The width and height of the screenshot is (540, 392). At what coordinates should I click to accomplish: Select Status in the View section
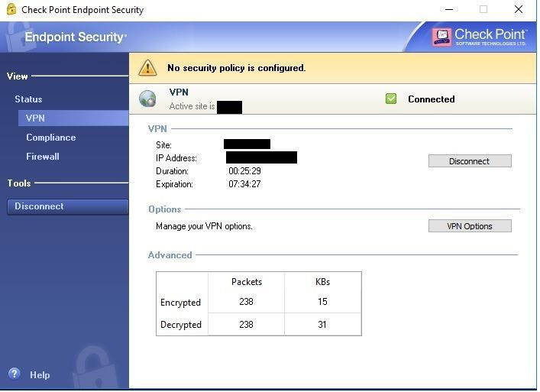coord(28,99)
